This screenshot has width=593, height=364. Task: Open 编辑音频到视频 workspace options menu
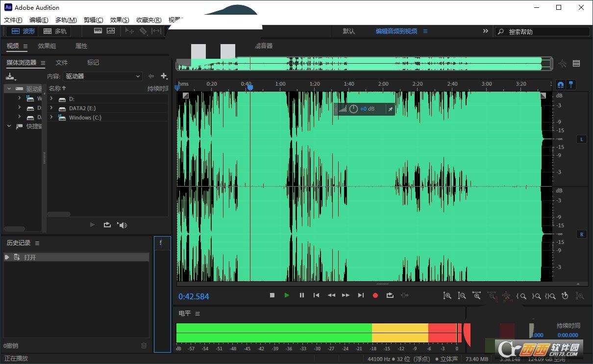[x=425, y=31]
